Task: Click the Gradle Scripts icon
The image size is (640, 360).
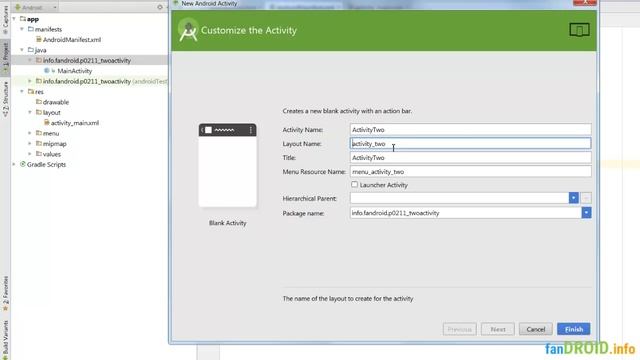Action: [x=23, y=164]
